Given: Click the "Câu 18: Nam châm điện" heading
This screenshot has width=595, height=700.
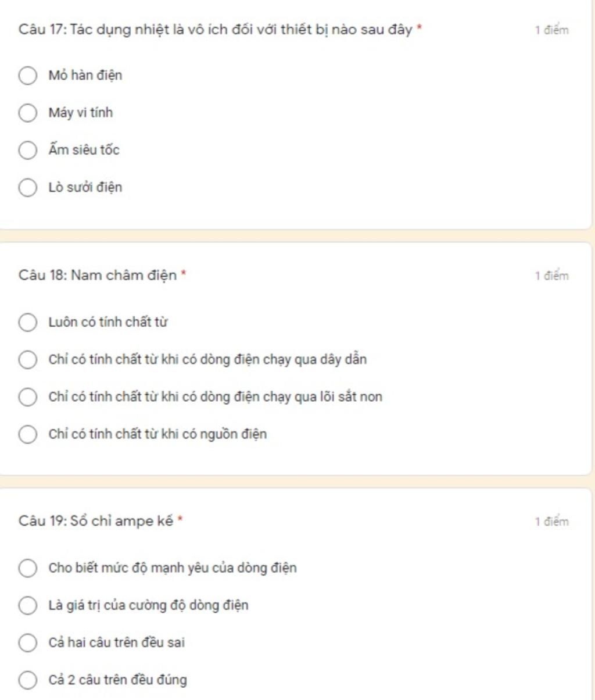Looking at the screenshot, I should [97, 275].
